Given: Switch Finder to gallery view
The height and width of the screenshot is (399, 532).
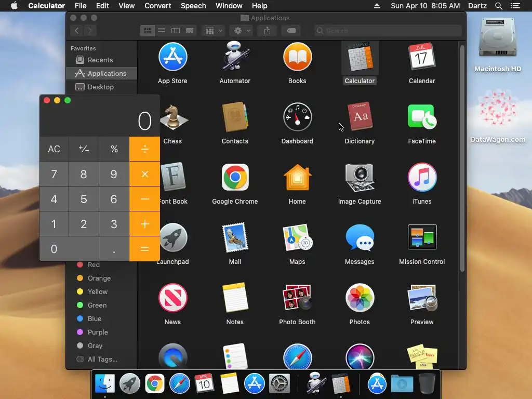Looking at the screenshot, I should coord(190,31).
